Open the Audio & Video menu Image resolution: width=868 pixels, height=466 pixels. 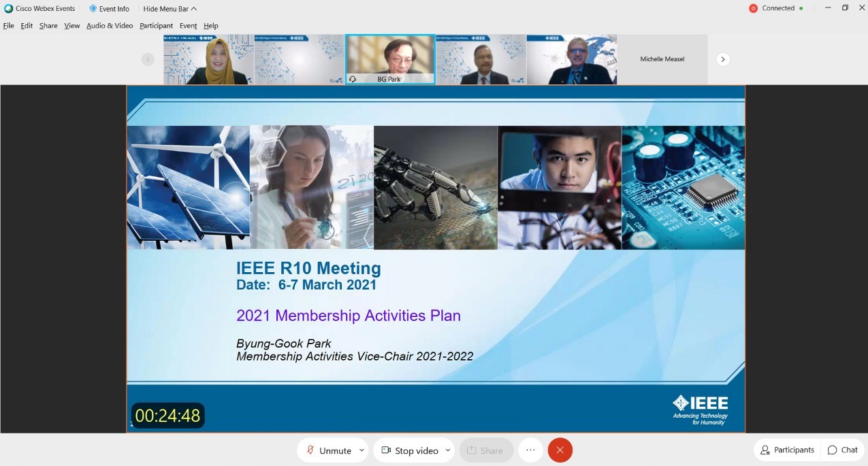click(x=110, y=26)
